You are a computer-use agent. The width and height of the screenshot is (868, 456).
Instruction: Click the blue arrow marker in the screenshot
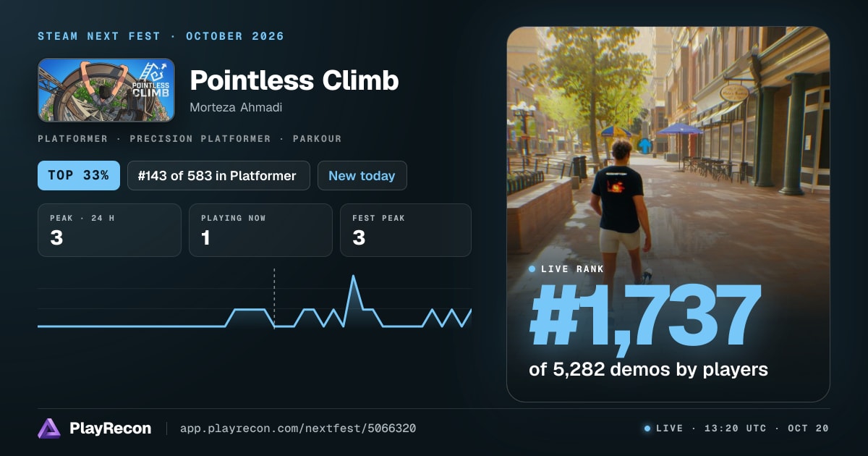coord(644,145)
